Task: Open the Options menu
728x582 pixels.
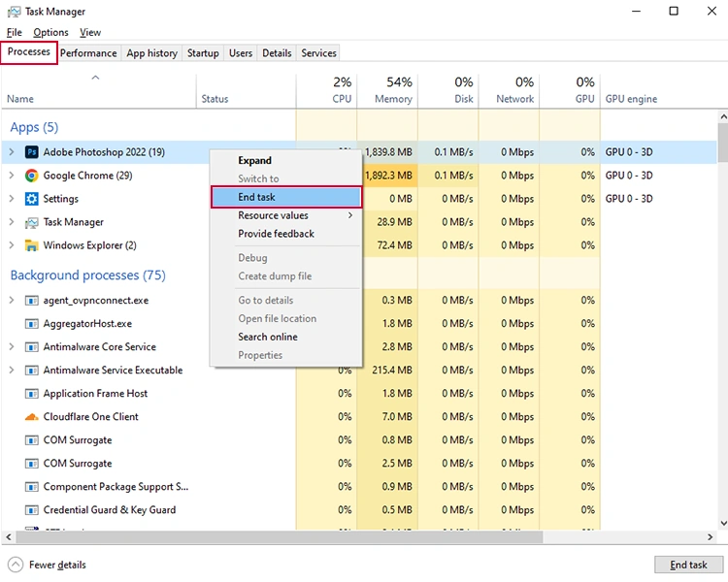Action: (x=50, y=32)
